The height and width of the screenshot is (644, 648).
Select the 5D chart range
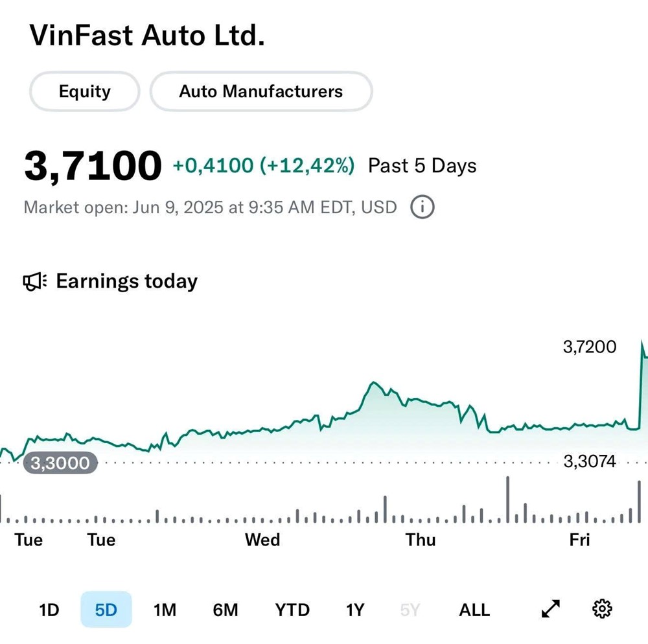click(106, 610)
